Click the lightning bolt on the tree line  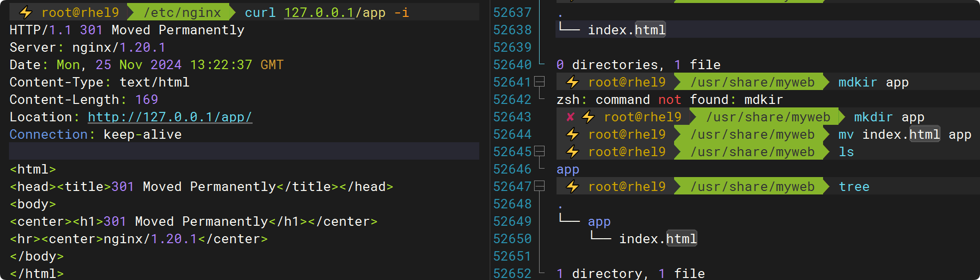click(572, 187)
